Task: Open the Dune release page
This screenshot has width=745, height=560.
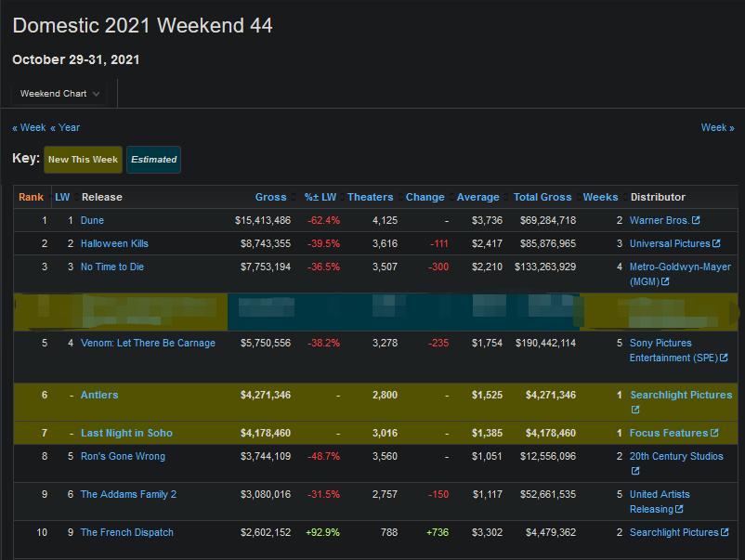Action: tap(92, 220)
